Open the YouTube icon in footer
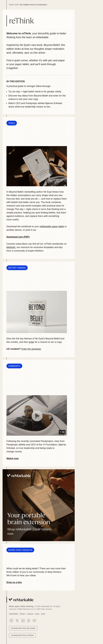 pos(34,621)
